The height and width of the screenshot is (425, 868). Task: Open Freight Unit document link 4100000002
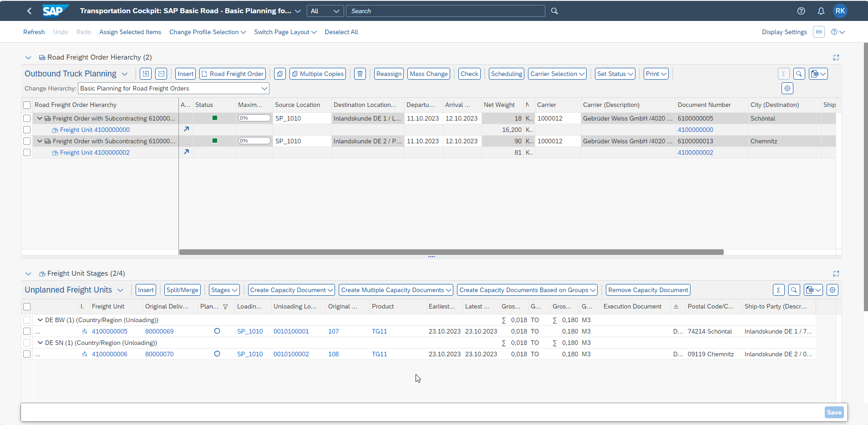pos(695,152)
